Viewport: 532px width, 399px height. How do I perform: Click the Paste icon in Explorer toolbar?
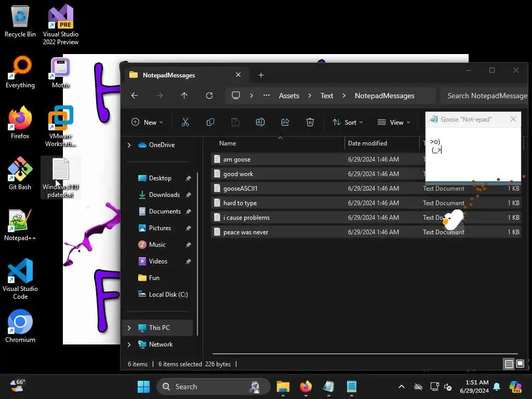(235, 122)
